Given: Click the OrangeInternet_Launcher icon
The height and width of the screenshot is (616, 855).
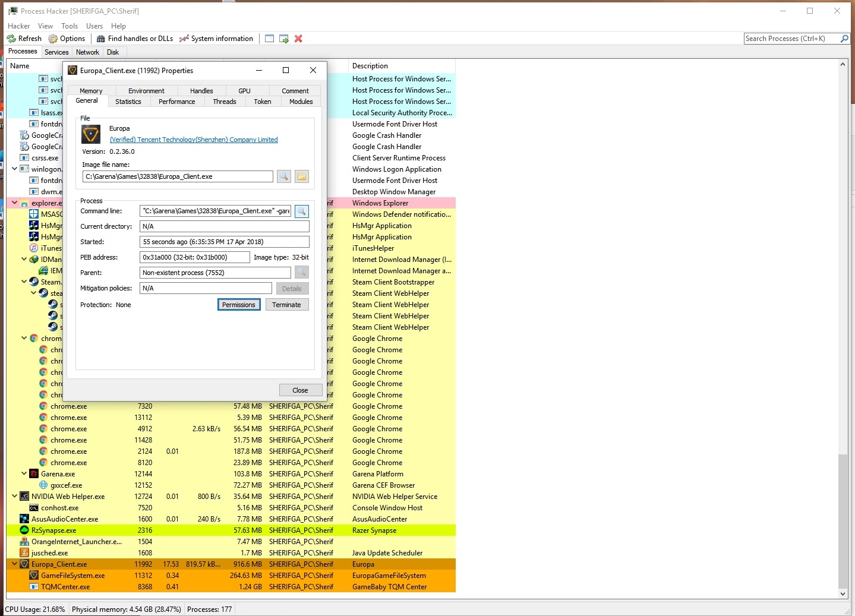Looking at the screenshot, I should coord(24,542).
